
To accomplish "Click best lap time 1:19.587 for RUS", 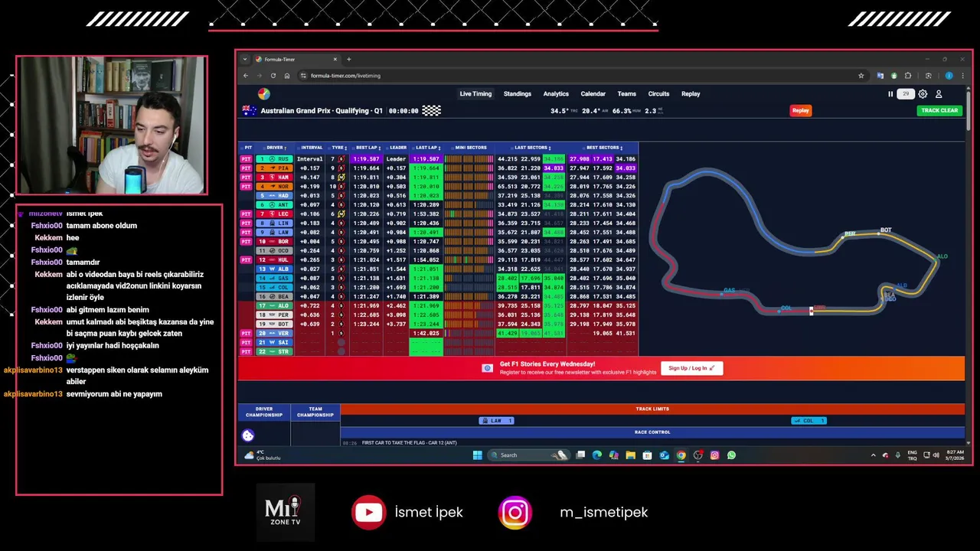I will click(x=367, y=159).
